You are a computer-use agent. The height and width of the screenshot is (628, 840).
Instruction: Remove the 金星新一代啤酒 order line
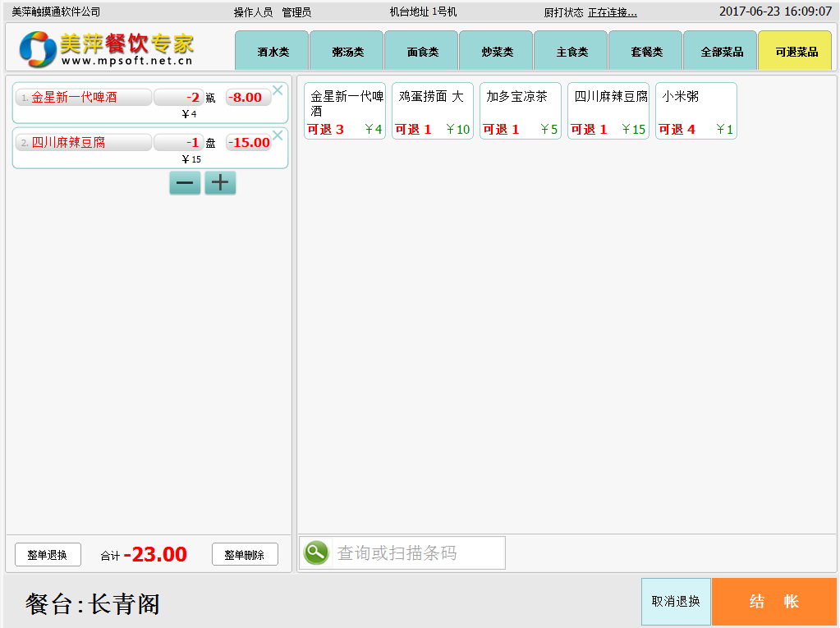tap(278, 90)
